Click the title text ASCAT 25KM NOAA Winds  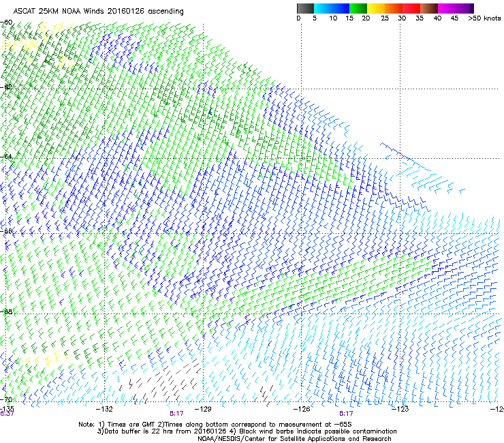59,12
